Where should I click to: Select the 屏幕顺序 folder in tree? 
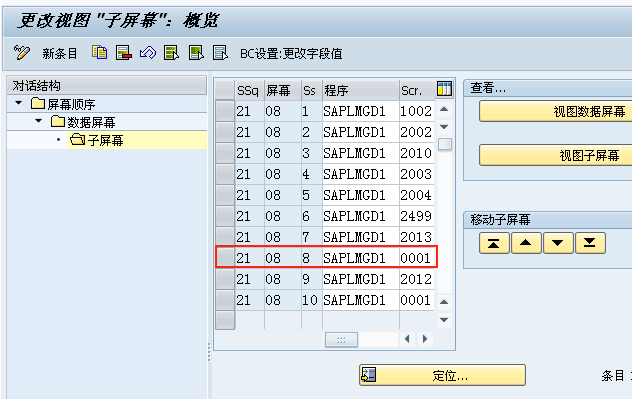pyautogui.click(x=63, y=104)
